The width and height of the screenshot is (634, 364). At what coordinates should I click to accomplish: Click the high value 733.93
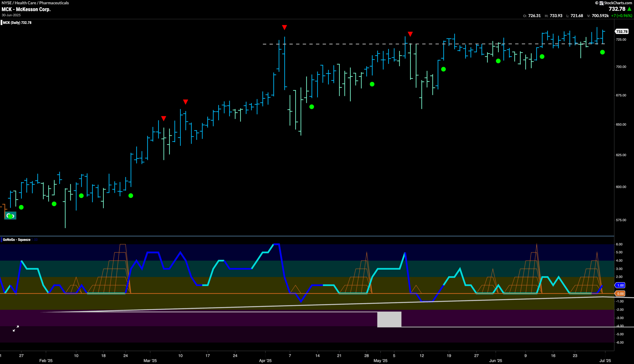556,16
